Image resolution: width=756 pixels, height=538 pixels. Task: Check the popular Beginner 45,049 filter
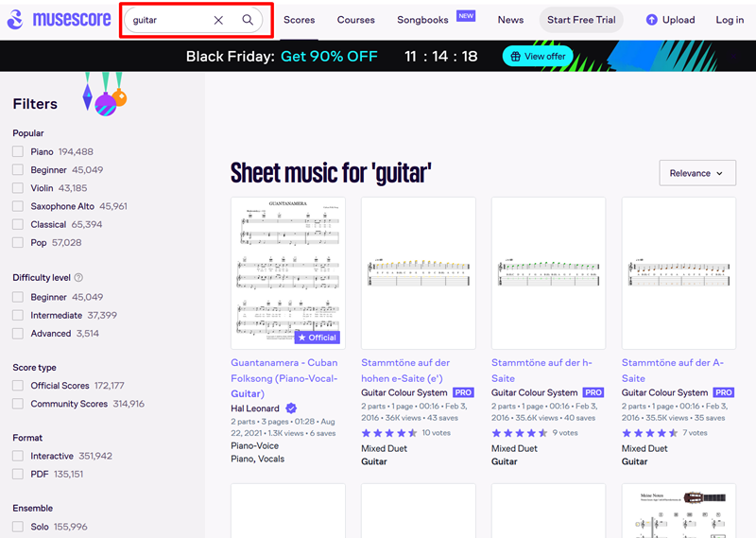(x=18, y=170)
